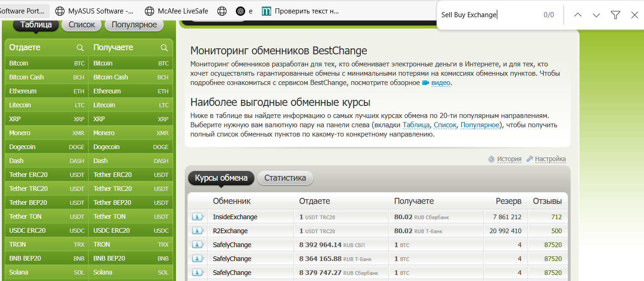Open SafelyChange in the RUB СБП row
644x281 pixels.
pyautogui.click(x=232, y=245)
